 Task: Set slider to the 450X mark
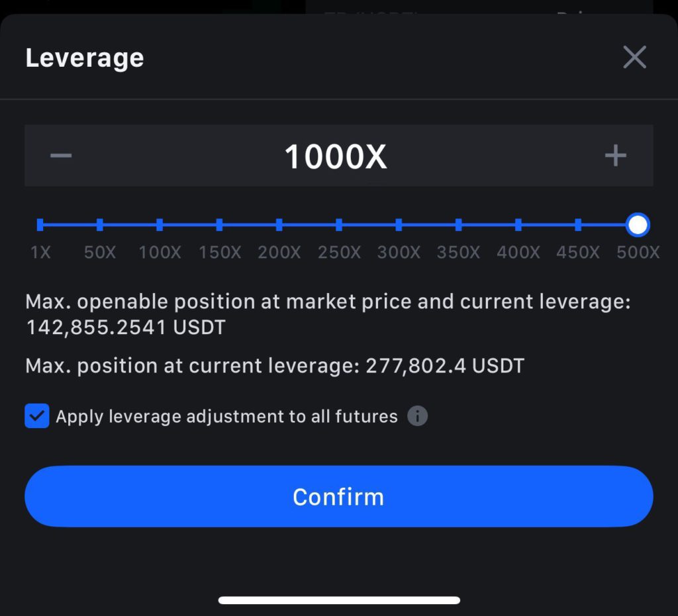[x=578, y=225]
